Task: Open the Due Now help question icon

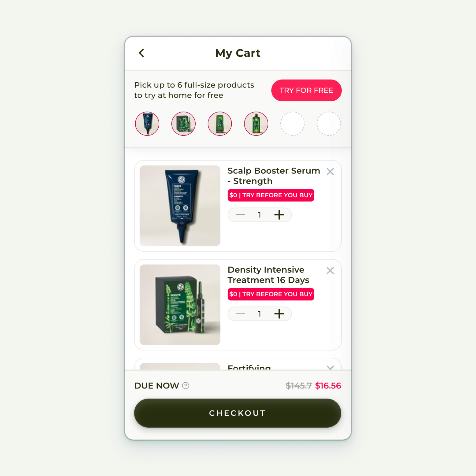Action: click(x=185, y=386)
